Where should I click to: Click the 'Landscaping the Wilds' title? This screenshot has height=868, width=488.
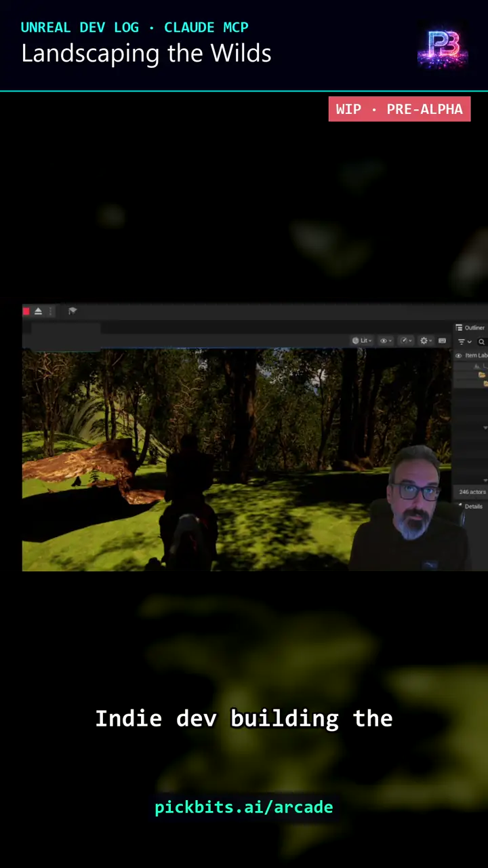pos(146,54)
